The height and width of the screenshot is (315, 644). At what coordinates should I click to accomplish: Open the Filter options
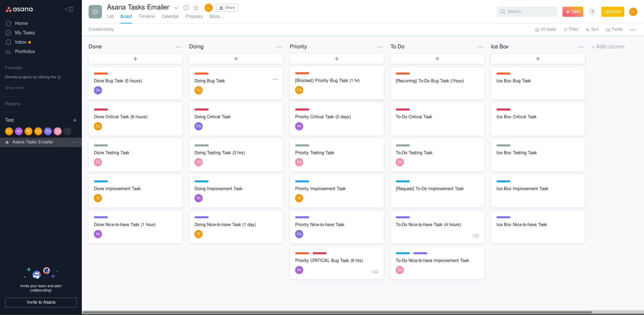click(571, 30)
